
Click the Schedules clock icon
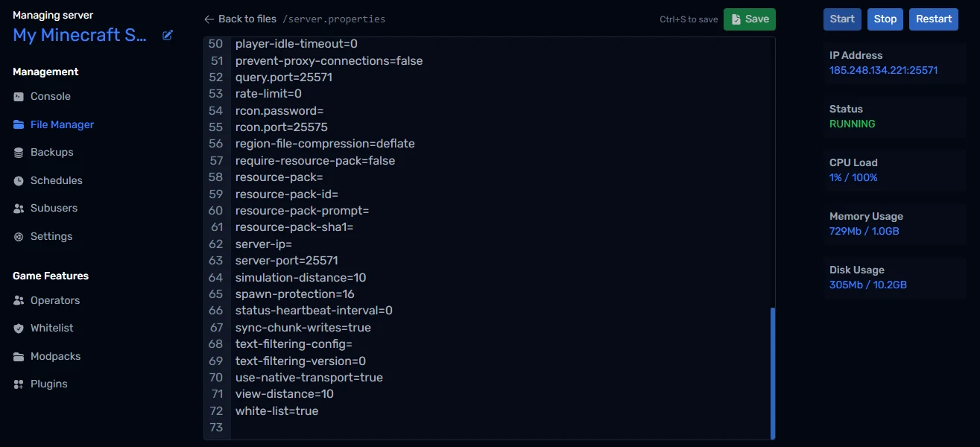[19, 180]
